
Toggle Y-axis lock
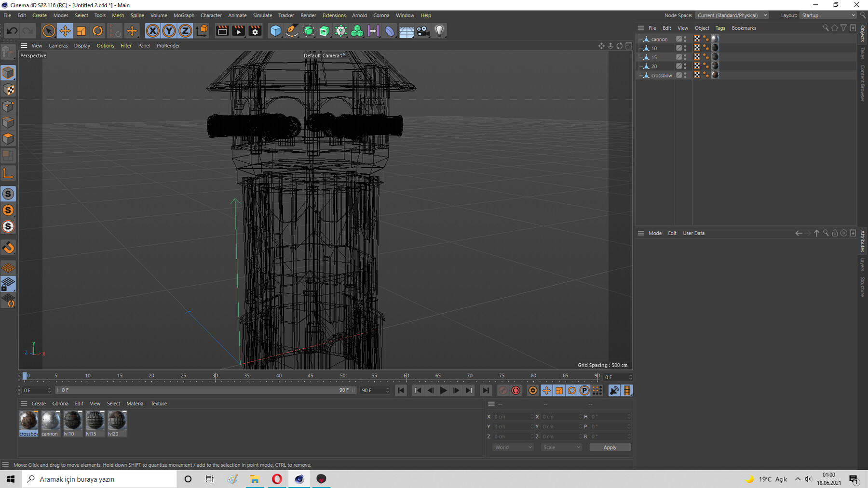169,31
